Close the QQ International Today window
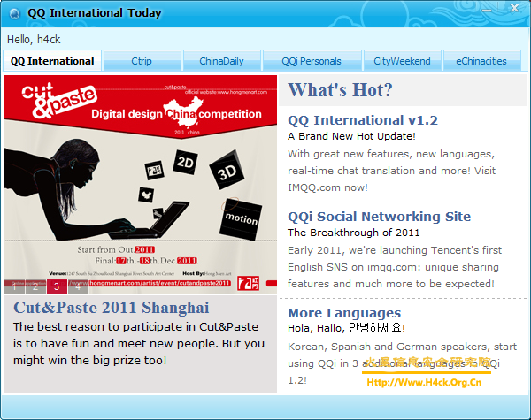Screen dimensions: 531x420 point(514,8)
